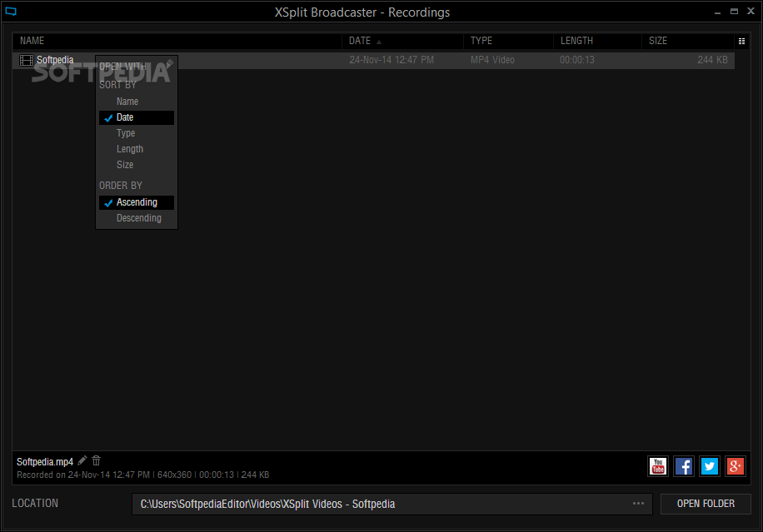Click the MP4 Video type cell

(x=492, y=60)
